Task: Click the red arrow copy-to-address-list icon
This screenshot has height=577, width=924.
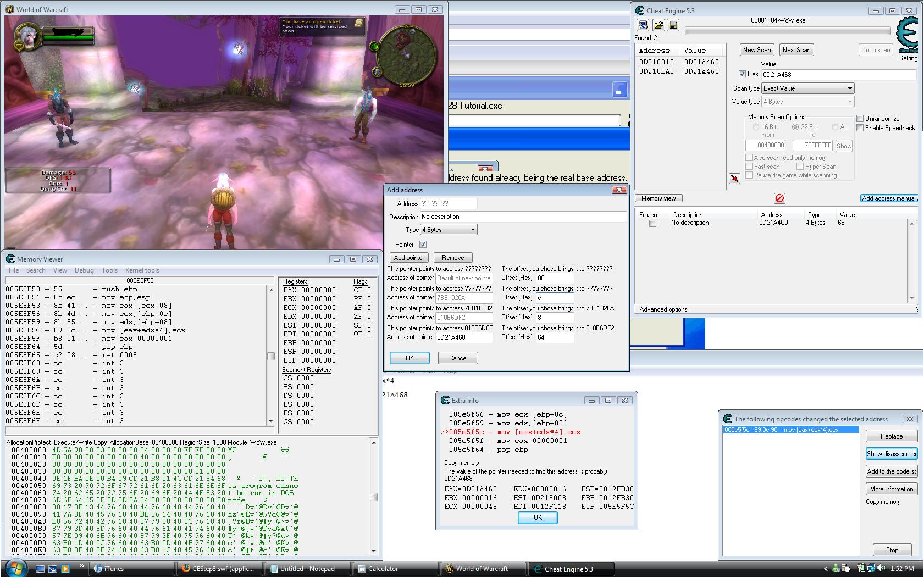Action: point(734,179)
